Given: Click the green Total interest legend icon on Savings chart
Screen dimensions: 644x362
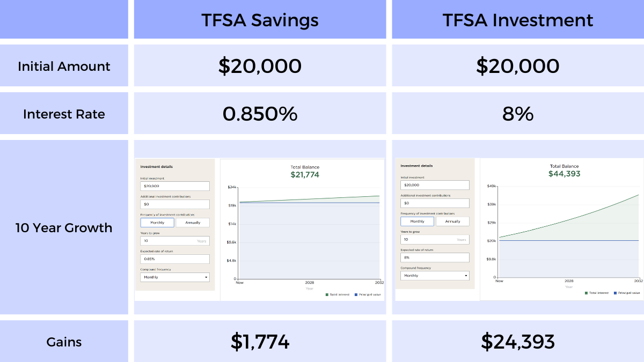Looking at the screenshot, I should pos(326,294).
